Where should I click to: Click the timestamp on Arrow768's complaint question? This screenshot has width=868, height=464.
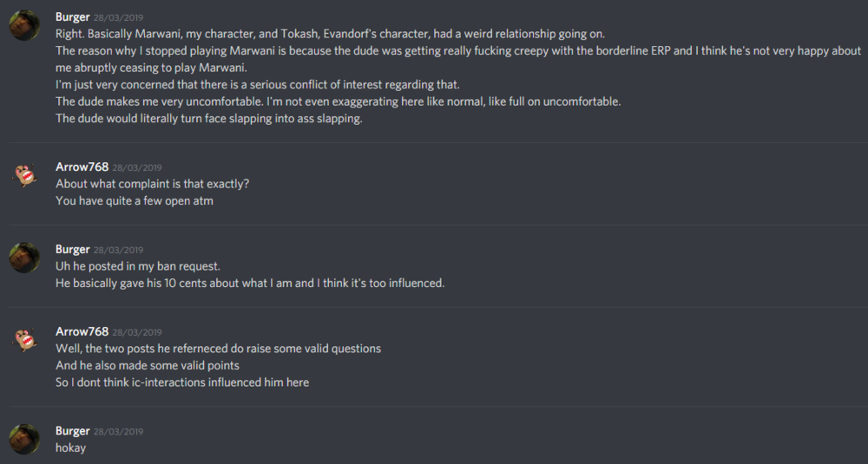[137, 167]
